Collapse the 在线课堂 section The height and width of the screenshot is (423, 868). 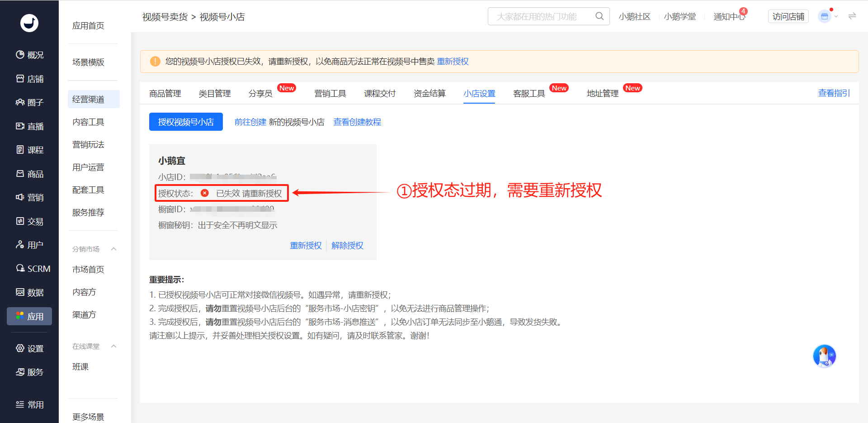coord(114,346)
